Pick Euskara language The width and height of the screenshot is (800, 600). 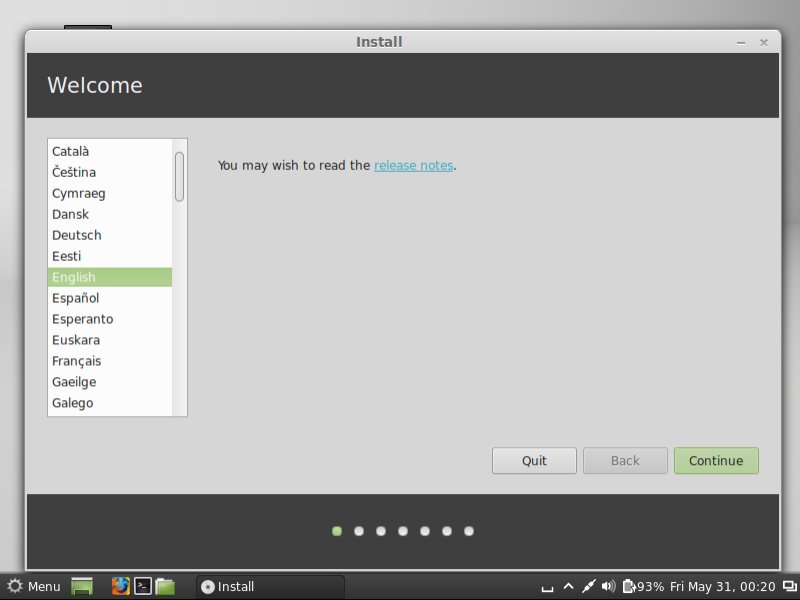(x=110, y=340)
